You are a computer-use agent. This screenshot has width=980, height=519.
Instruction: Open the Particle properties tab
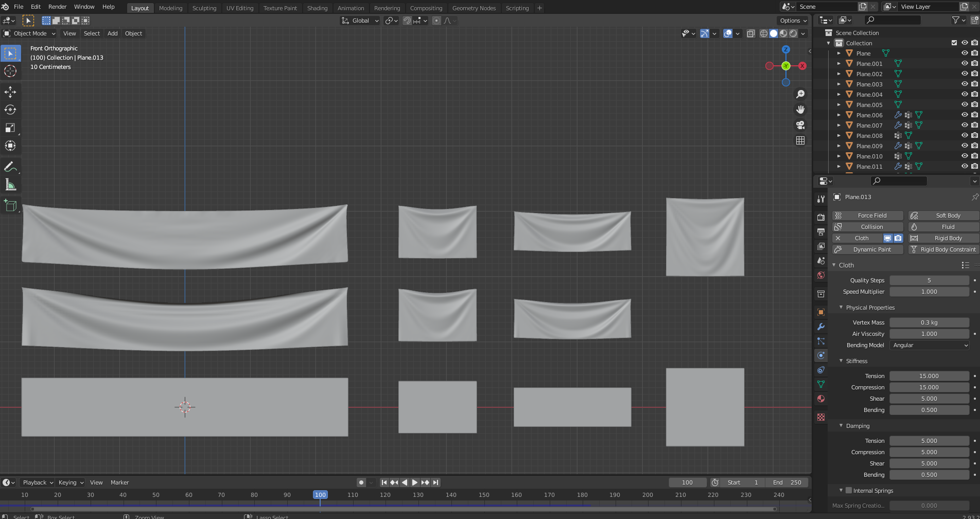(x=821, y=341)
